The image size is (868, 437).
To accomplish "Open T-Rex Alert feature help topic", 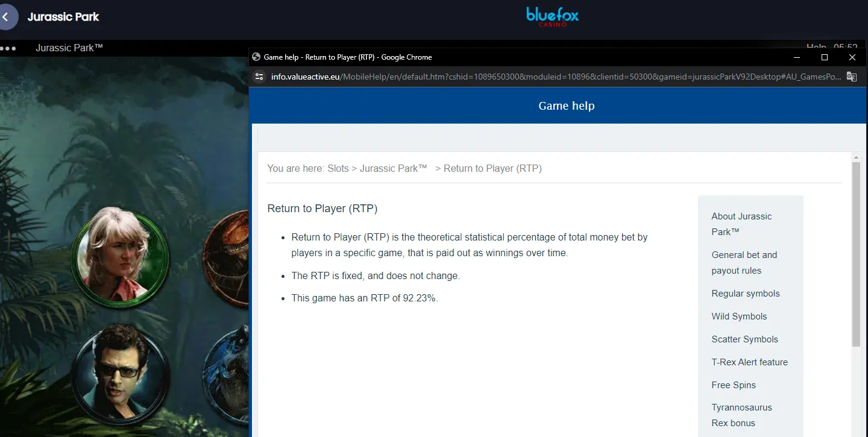I will pos(749,362).
